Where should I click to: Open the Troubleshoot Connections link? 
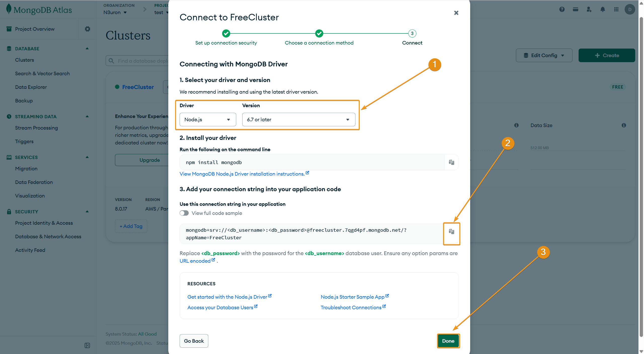[351, 307]
